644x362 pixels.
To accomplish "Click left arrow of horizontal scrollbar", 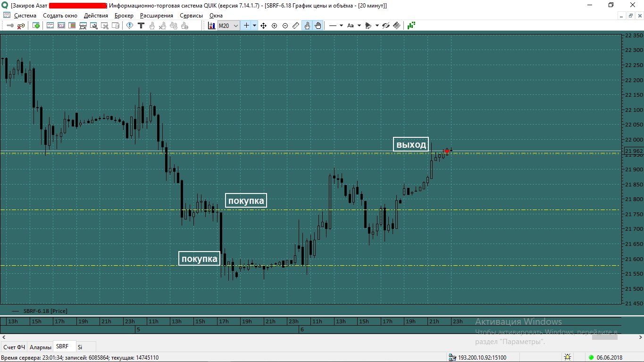I will (4, 337).
